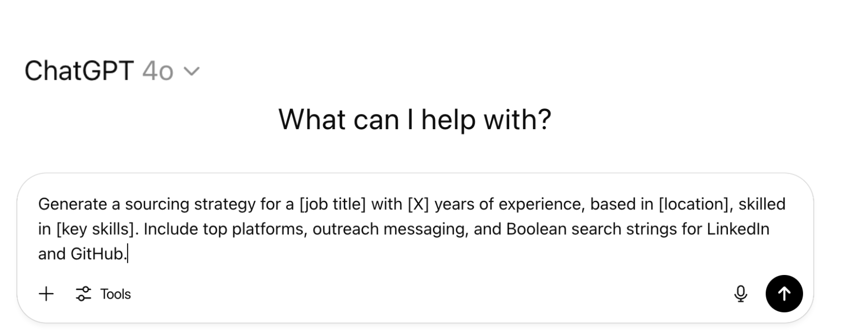Click the "What can I help with?" heading
The image size is (868, 334).
tap(414, 120)
